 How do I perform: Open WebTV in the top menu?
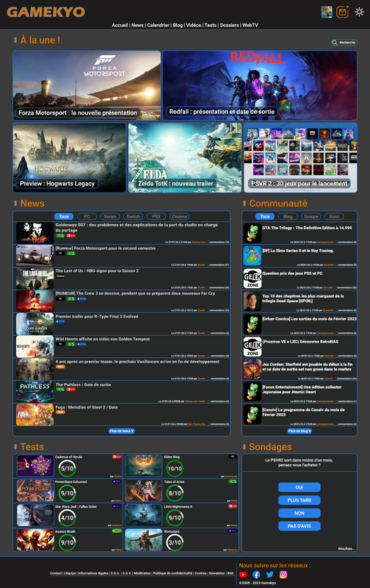tap(250, 25)
